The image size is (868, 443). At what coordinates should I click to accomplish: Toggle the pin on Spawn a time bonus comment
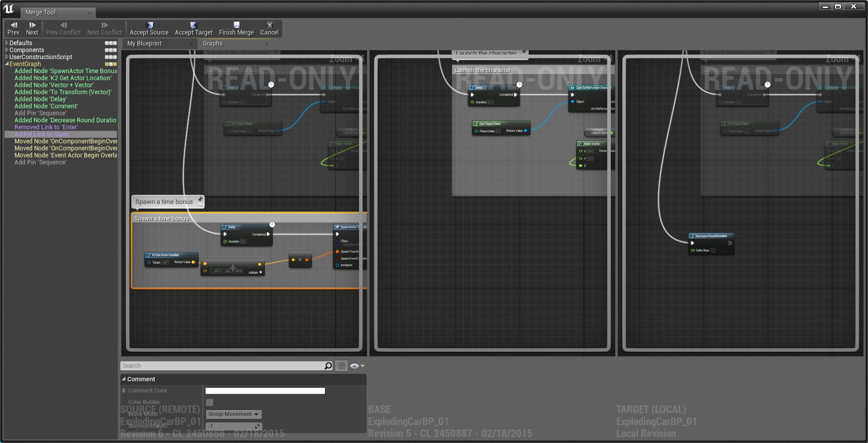pyautogui.click(x=200, y=200)
